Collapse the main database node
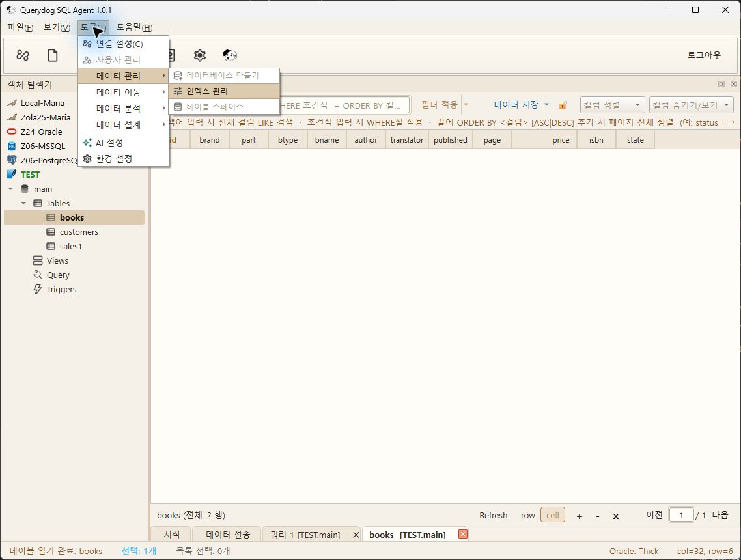 coord(10,189)
